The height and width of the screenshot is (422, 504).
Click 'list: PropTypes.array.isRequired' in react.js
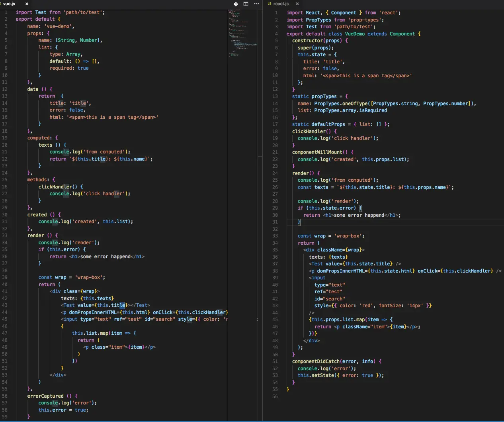342,110
